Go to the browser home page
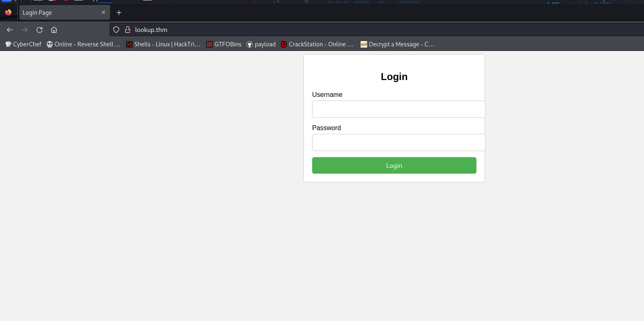This screenshot has width=644, height=321. [54, 30]
